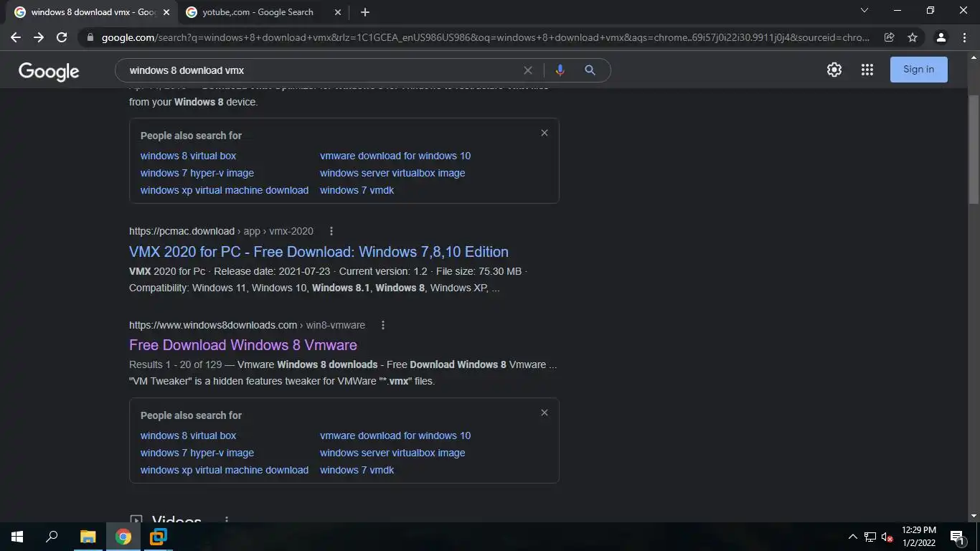This screenshot has height=551, width=980.
Task: Open 'vmware download for windows 10' upper suggestion
Action: [395, 156]
